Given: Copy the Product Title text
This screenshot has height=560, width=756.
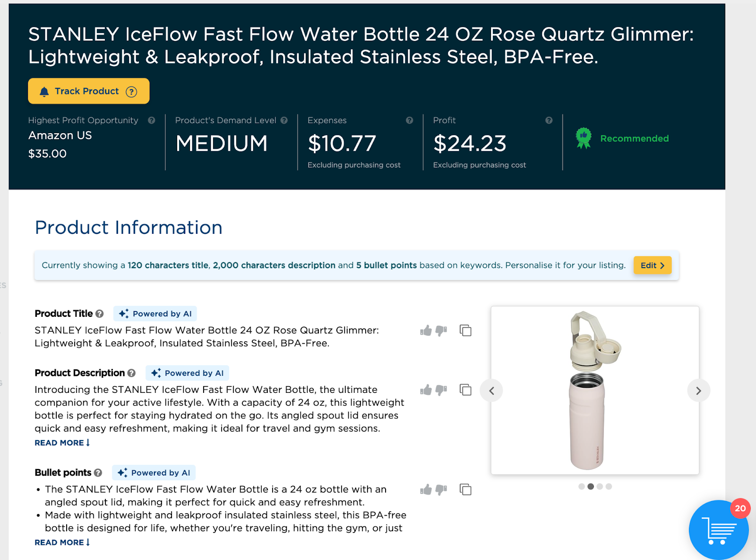Looking at the screenshot, I should coord(465,331).
